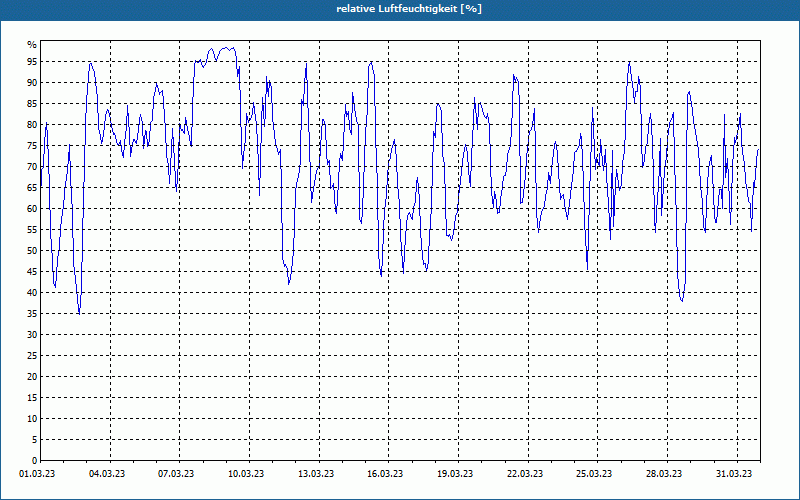
Task: Select date label '13.03.23' on x-axis
Action: point(316,474)
